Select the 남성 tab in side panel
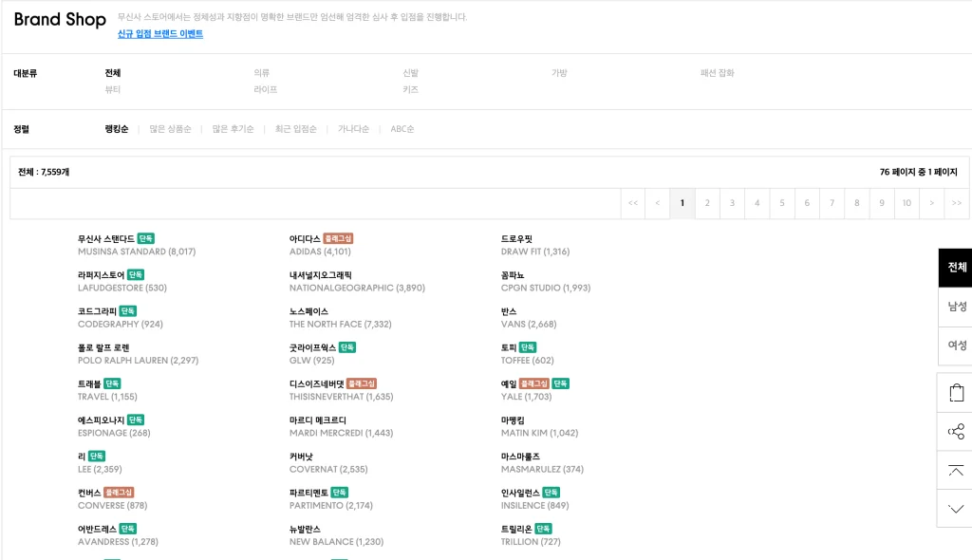Screen dimensions: 972x560 coord(955,307)
